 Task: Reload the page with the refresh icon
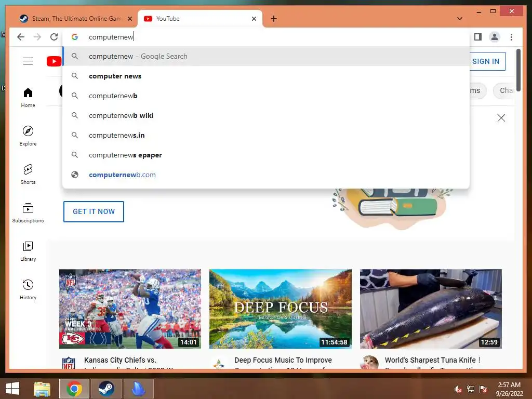pos(54,37)
